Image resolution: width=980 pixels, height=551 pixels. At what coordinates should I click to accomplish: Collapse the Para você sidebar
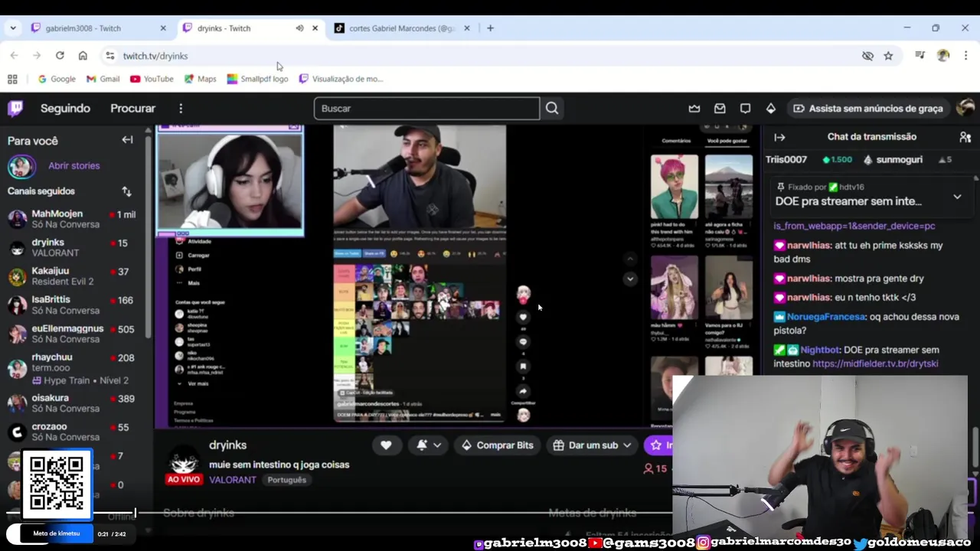tap(127, 140)
